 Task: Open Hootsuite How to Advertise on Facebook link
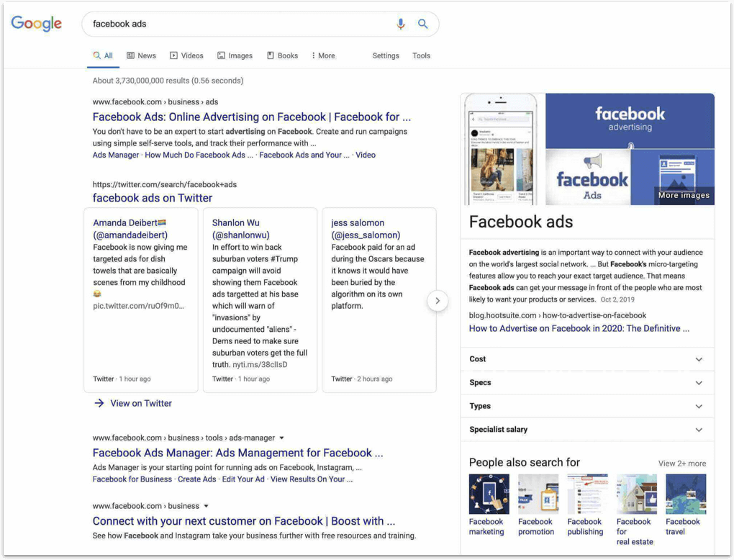[579, 329]
